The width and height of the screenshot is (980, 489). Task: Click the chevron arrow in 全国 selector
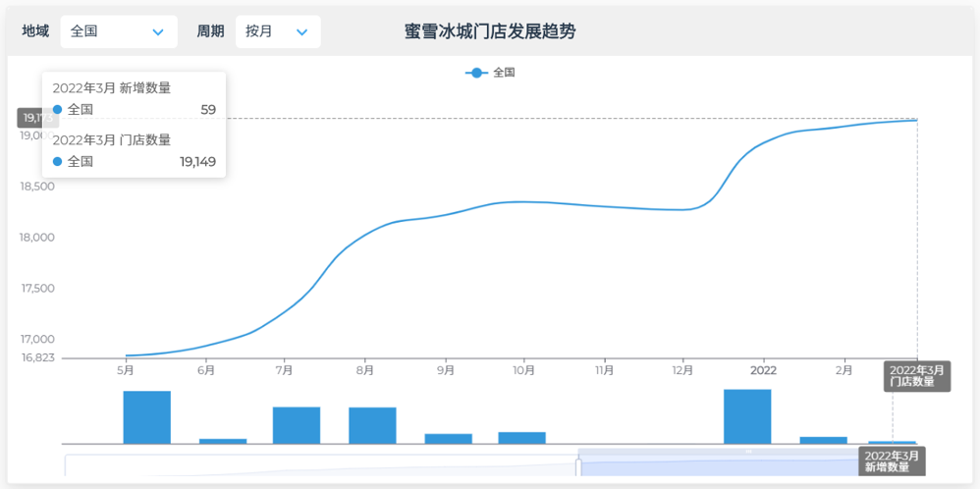click(158, 32)
